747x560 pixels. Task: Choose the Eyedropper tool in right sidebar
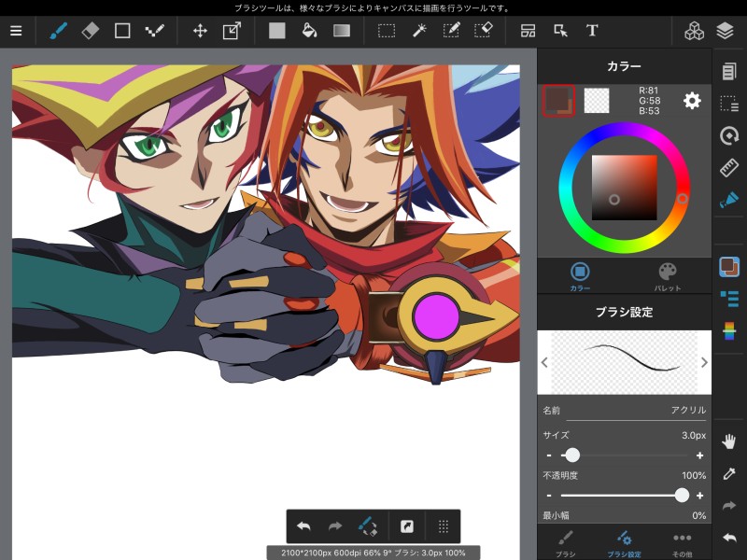pos(729,474)
